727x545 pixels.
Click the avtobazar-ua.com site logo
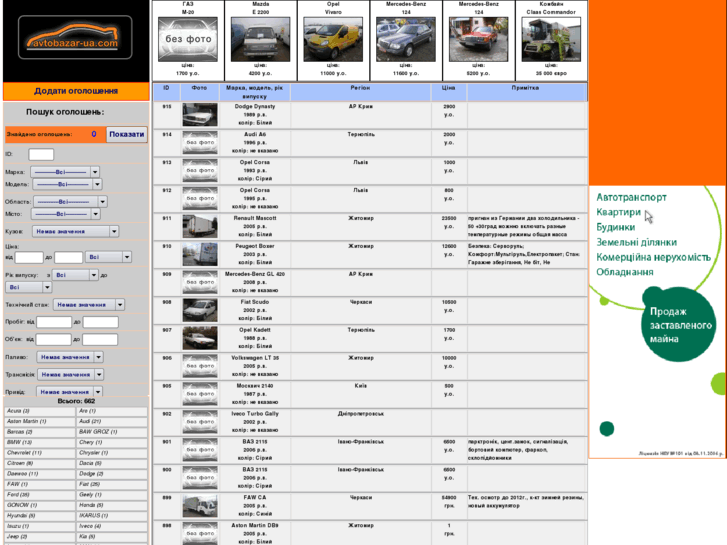[73, 40]
